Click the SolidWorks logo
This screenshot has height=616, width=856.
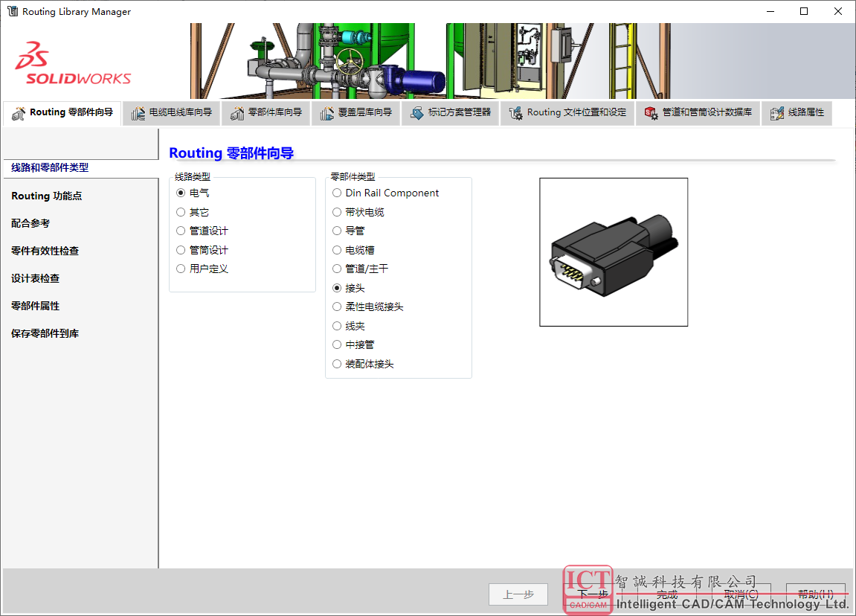pos(73,63)
